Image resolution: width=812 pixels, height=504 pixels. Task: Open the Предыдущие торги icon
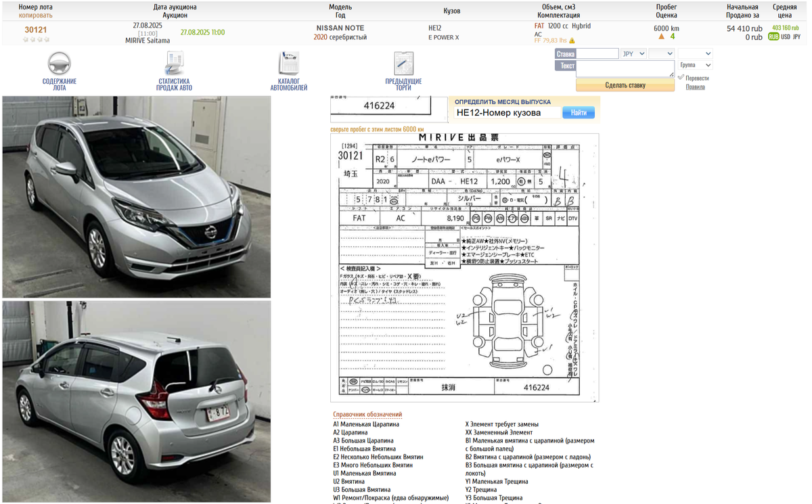(x=403, y=64)
